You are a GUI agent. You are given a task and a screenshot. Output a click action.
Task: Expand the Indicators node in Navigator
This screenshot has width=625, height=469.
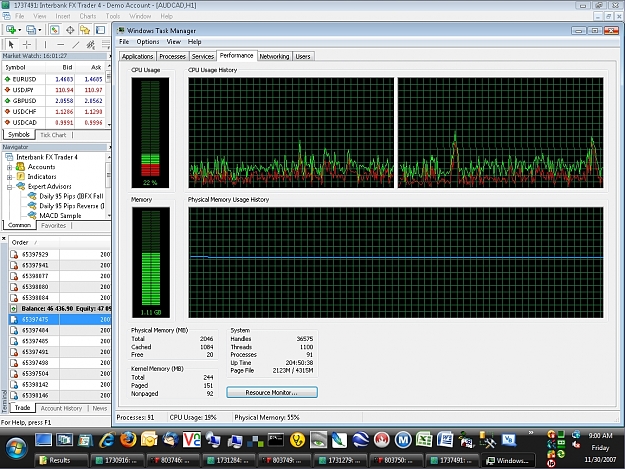9,177
